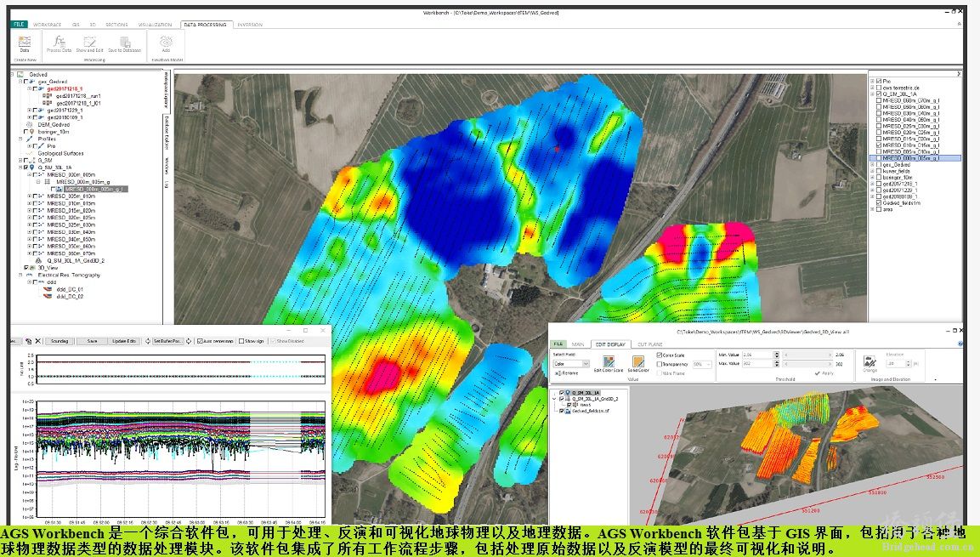Click Min. Value input field
Viewport: 980px width, 557px height.
coord(757,355)
